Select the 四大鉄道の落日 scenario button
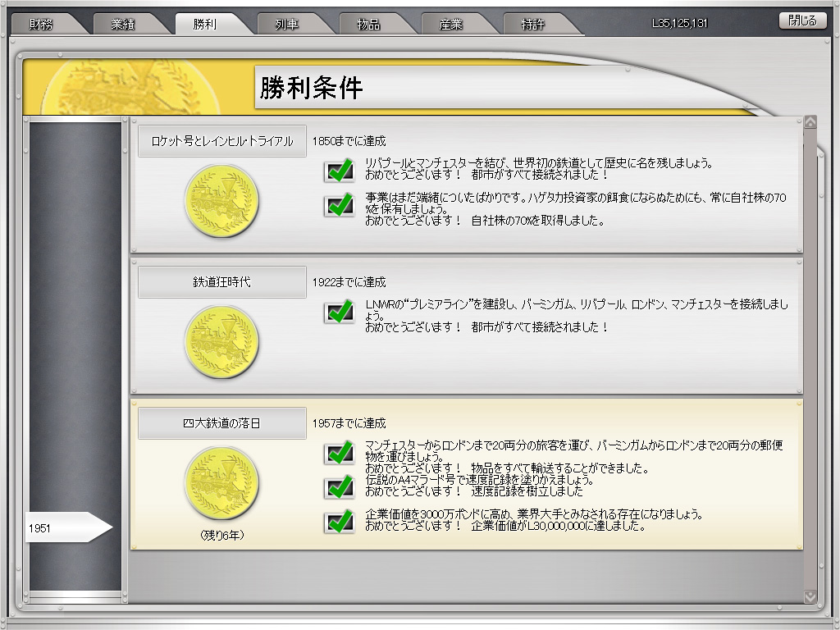The image size is (840, 630). (221, 423)
